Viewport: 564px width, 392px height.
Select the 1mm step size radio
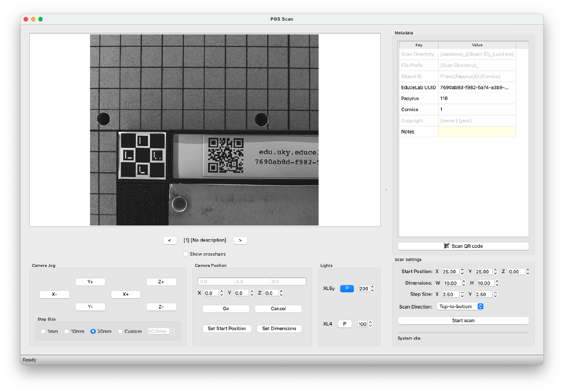[x=43, y=331]
